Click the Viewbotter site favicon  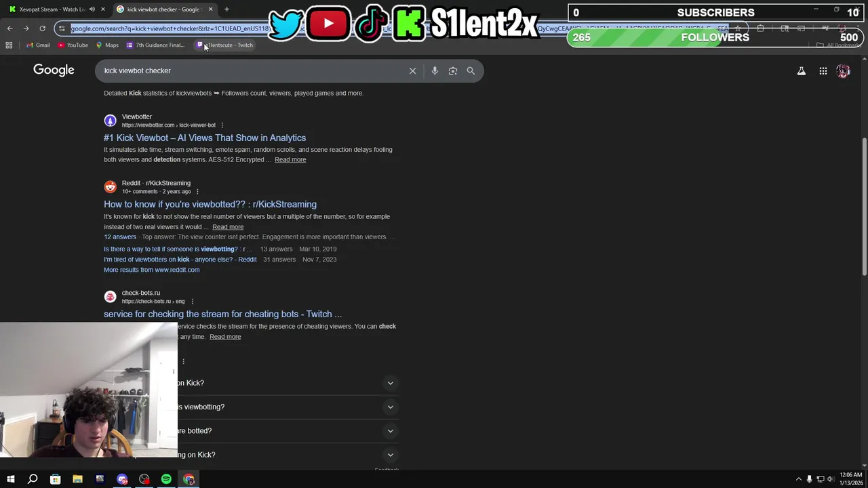[x=110, y=121]
